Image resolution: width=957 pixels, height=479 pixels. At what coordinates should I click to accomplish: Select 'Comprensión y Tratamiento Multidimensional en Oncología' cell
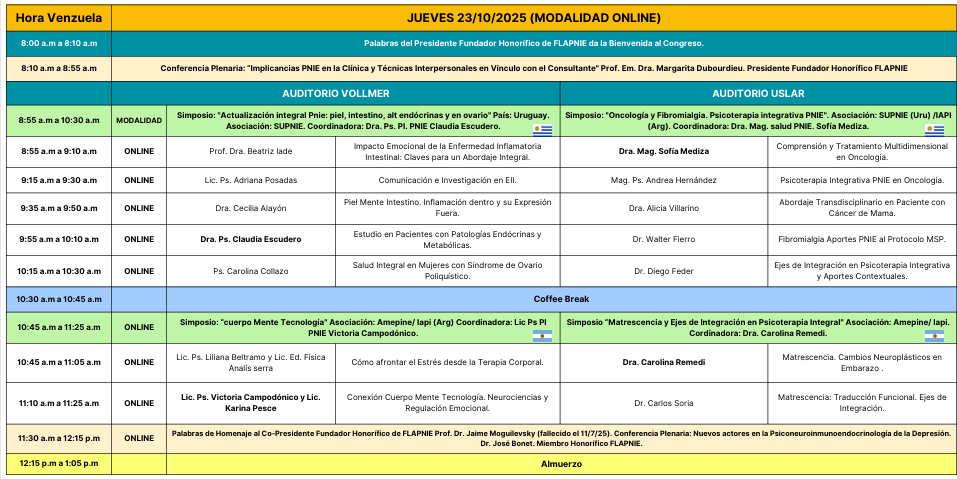coord(862,151)
